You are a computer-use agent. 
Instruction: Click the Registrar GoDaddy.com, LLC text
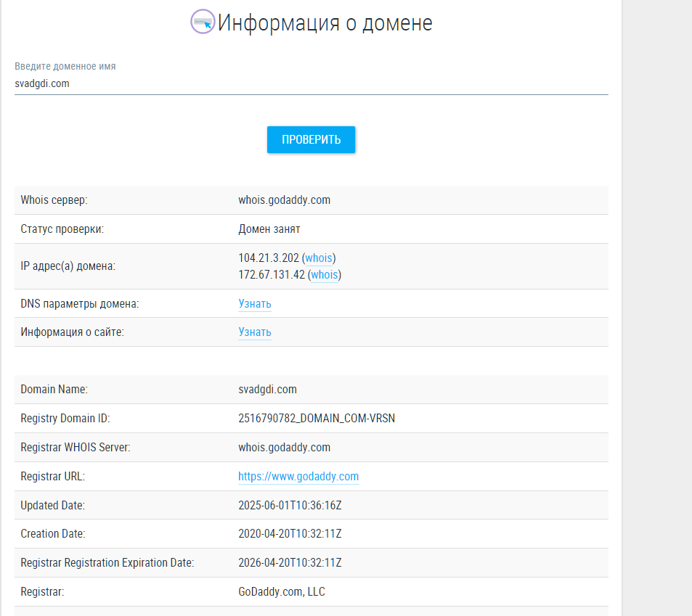click(282, 591)
